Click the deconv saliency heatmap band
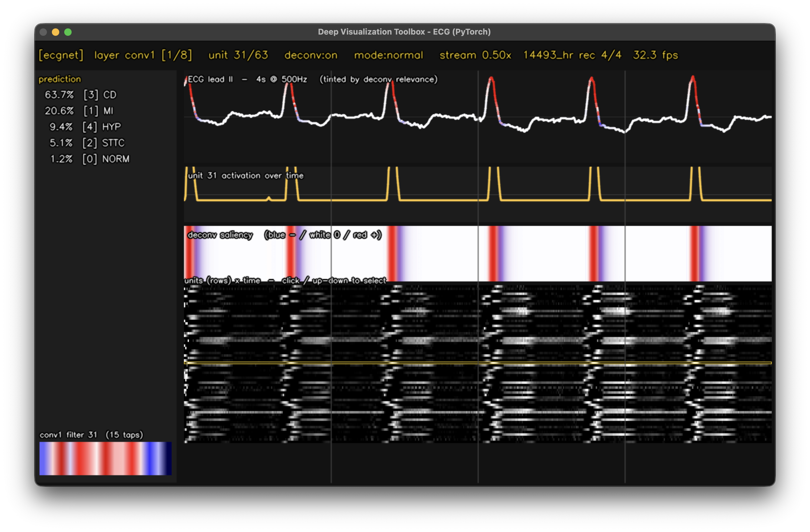 tap(478, 254)
